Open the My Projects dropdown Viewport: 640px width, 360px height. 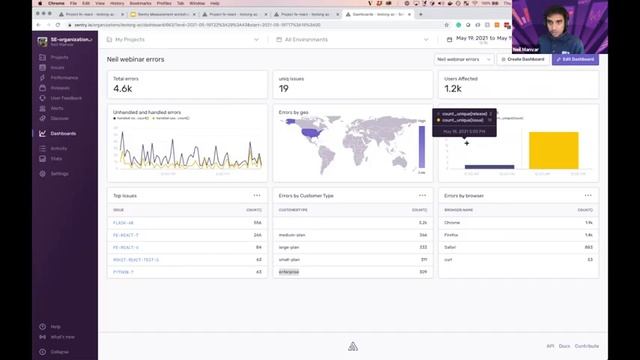tap(183, 40)
